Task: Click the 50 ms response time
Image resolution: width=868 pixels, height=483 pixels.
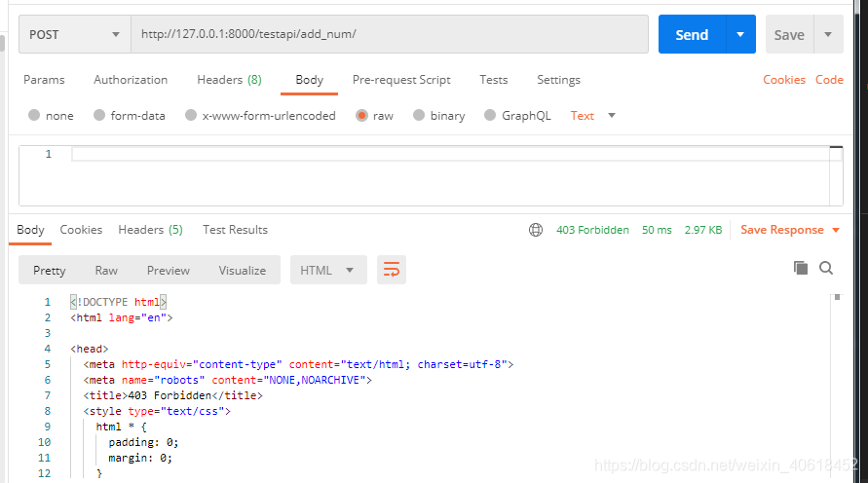Action: (657, 230)
